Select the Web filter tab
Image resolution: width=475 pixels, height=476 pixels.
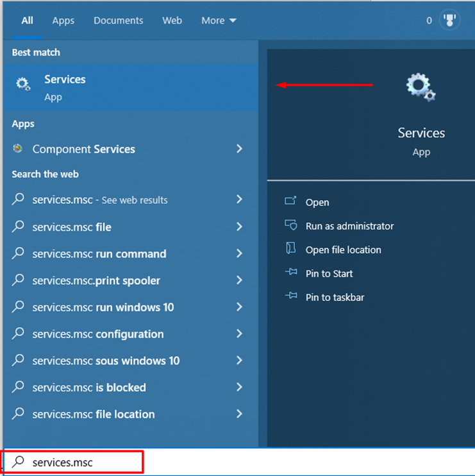(172, 21)
